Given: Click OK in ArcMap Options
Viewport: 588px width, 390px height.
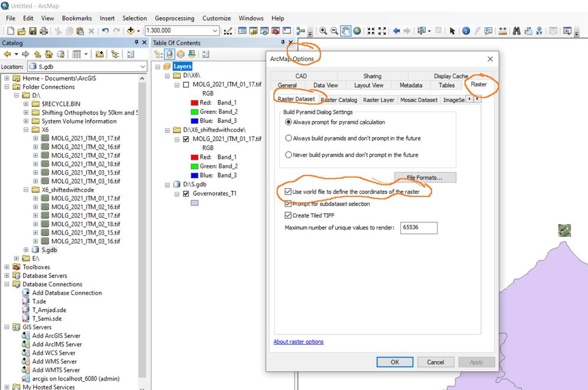Looking at the screenshot, I should (395, 362).
